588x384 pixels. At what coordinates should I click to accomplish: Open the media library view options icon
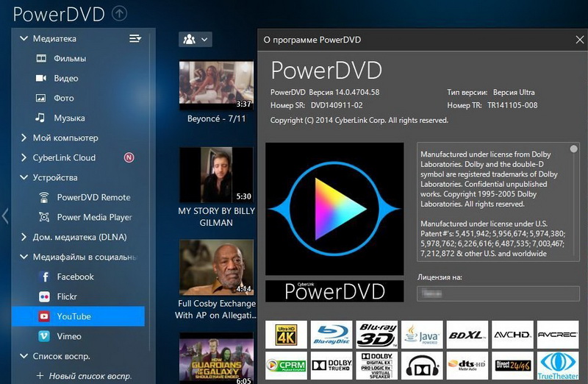tap(135, 38)
